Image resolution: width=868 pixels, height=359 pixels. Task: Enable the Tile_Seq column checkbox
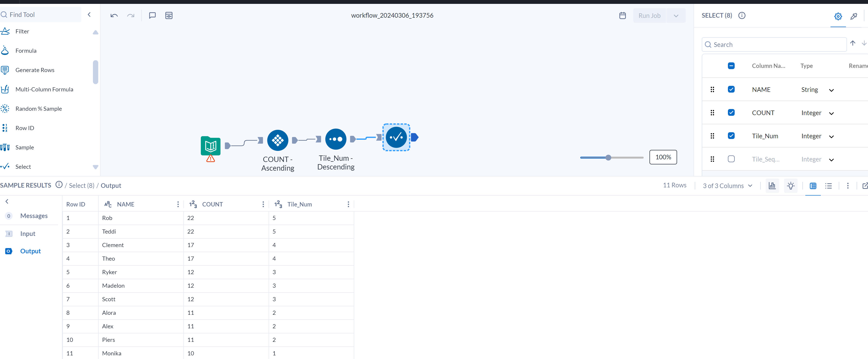pos(731,159)
